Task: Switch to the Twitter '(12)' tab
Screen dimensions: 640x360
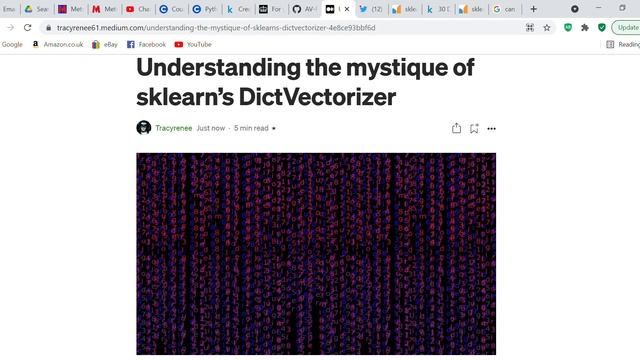Action: [371, 9]
